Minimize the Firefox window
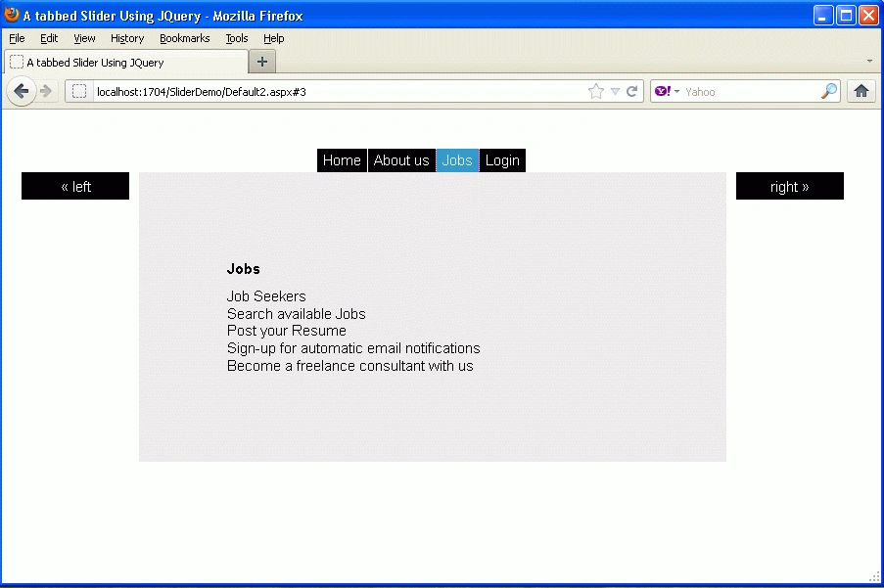The image size is (884, 588). pyautogui.click(x=823, y=16)
